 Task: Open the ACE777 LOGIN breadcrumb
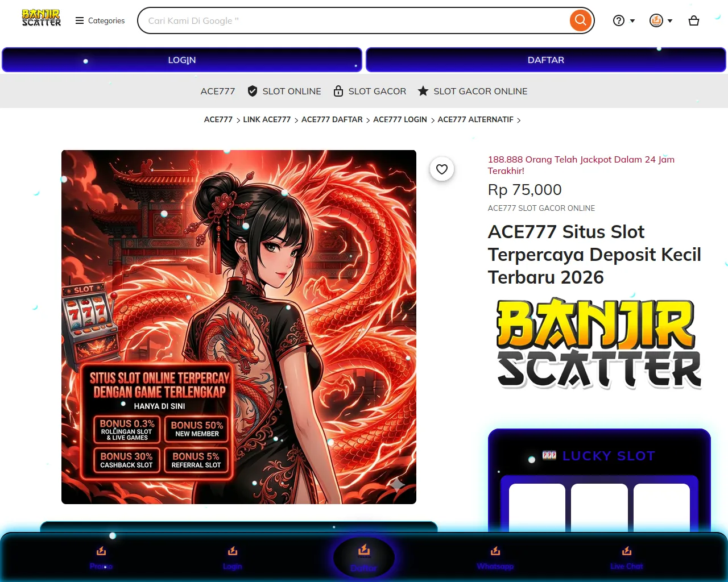click(400, 119)
